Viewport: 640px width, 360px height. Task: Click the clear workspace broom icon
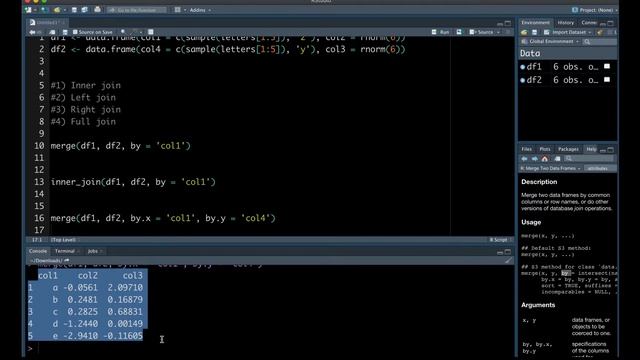[600, 32]
